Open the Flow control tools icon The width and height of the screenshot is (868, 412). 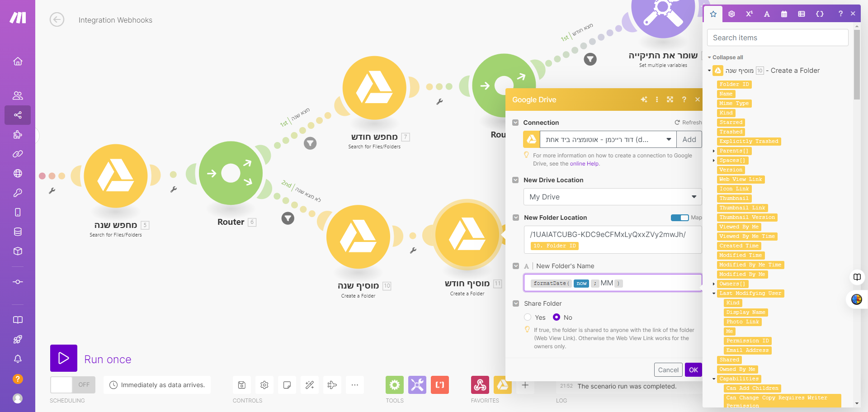coord(395,385)
